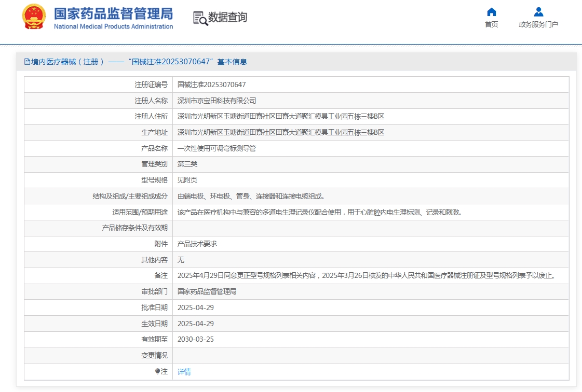Click the expiry date 2030-03-25

pos(196,339)
